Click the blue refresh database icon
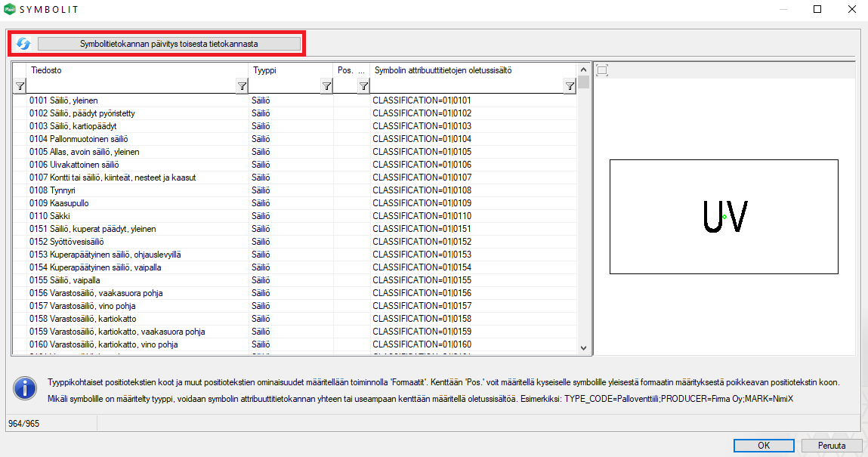The width and height of the screenshot is (868, 457). [23, 44]
